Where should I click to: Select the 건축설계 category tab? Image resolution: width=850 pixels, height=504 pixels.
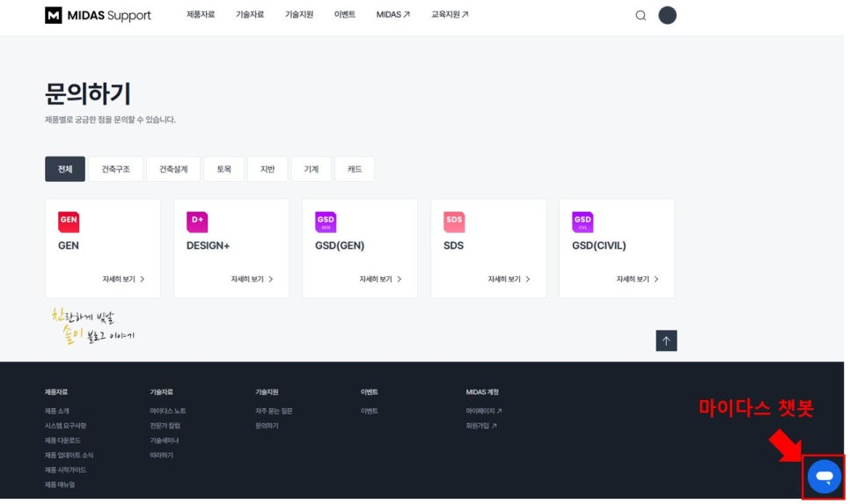click(x=173, y=169)
